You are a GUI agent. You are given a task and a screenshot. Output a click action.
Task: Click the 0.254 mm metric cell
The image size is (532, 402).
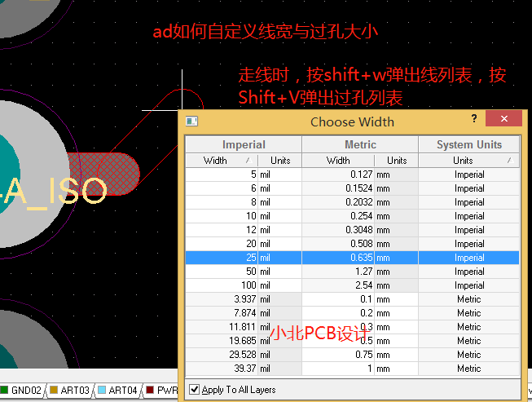[x=338, y=216]
